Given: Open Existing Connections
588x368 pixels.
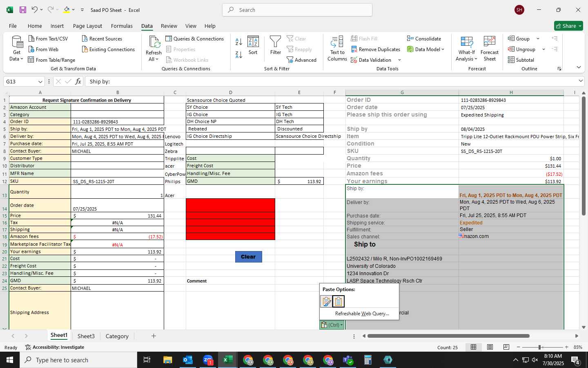Looking at the screenshot, I should (x=108, y=49).
